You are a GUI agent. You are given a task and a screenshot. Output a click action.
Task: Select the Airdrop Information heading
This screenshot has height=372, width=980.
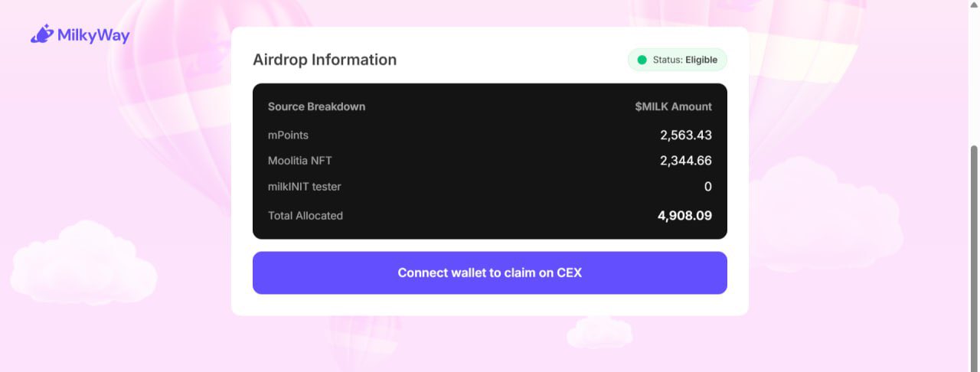(x=325, y=60)
